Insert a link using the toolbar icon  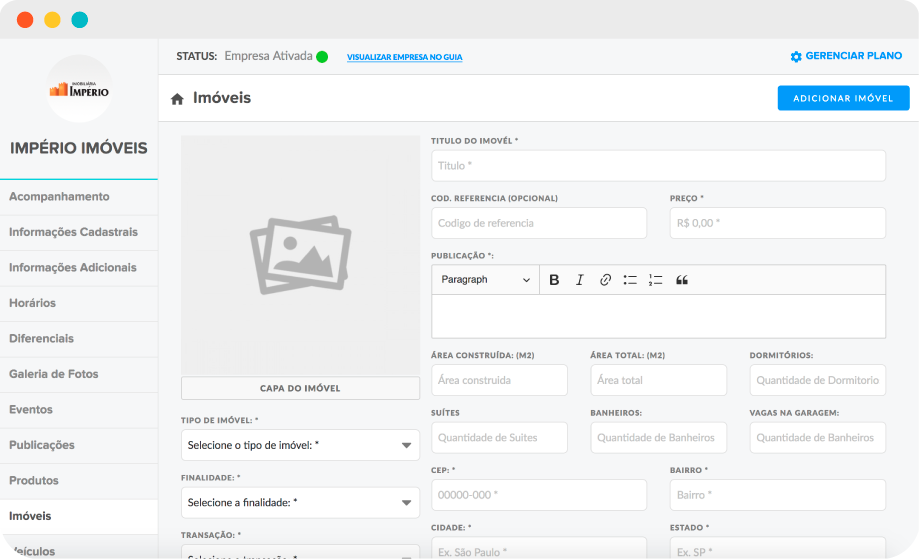tap(605, 280)
